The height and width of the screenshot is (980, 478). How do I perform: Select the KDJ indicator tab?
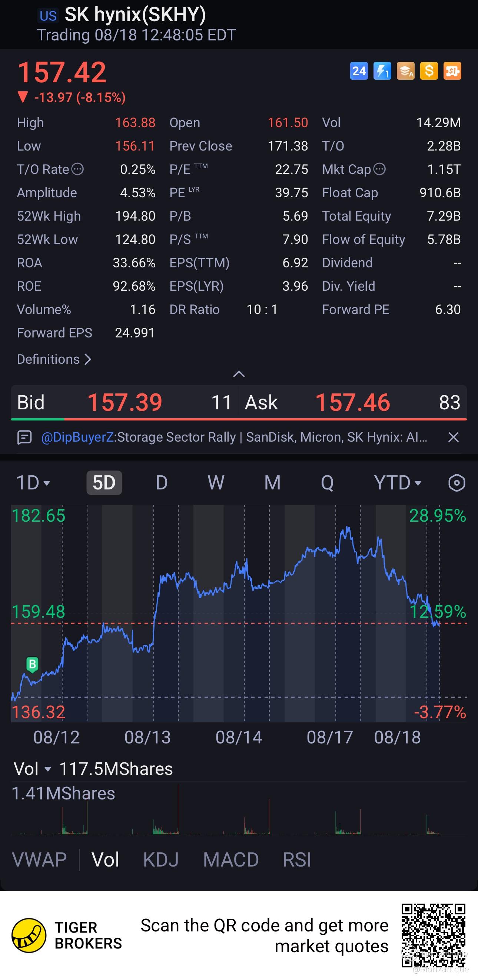[x=161, y=860]
